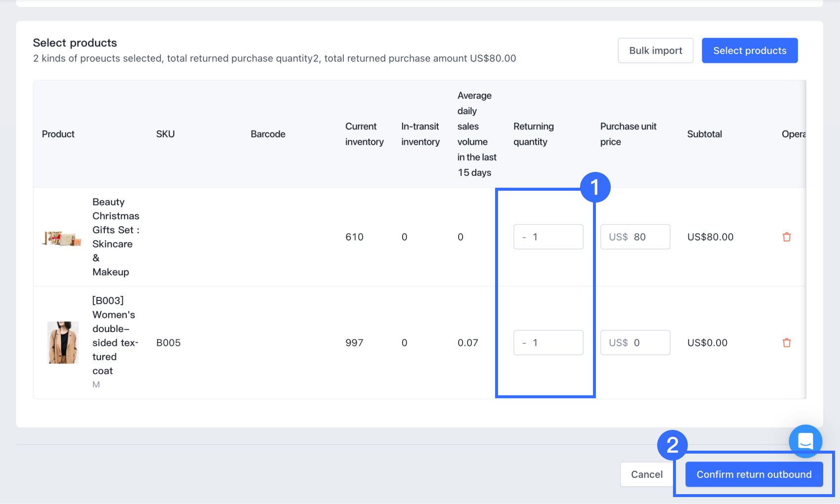
Task: Delete the Beauty Christmas Gifts Set row
Action: [x=787, y=237]
